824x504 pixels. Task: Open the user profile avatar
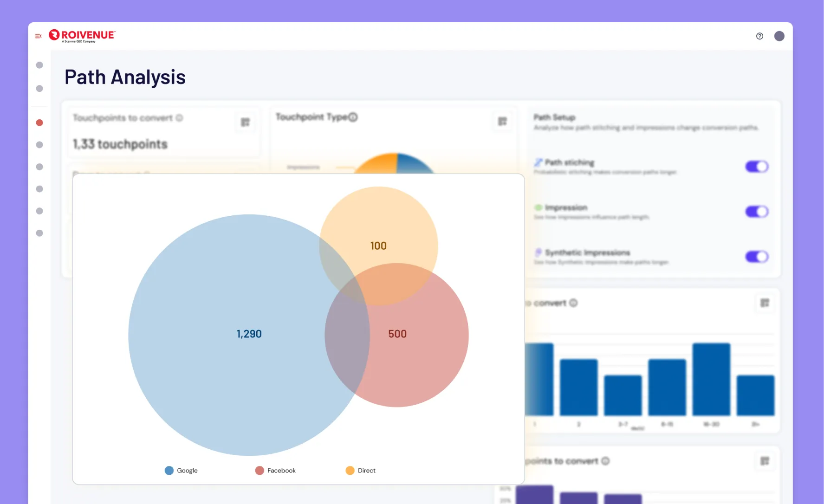(x=779, y=36)
